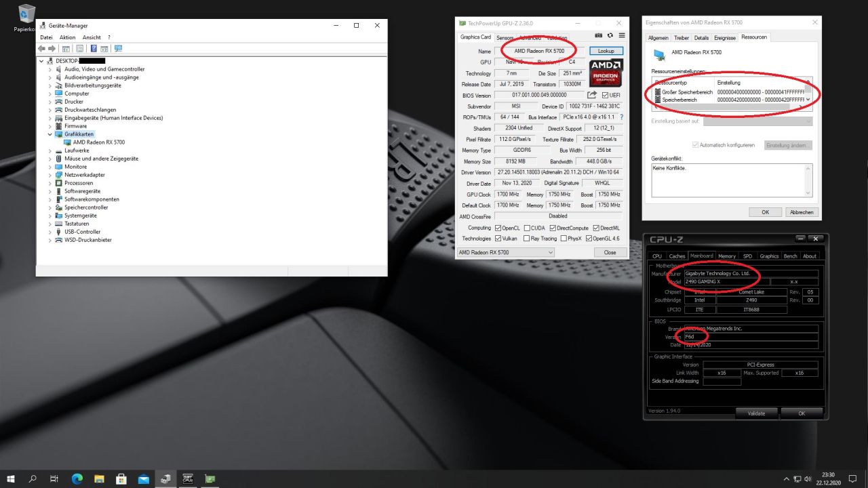The width and height of the screenshot is (868, 488).
Task: Expand the Audio, Video und Gamecontroller node
Action: [50, 69]
